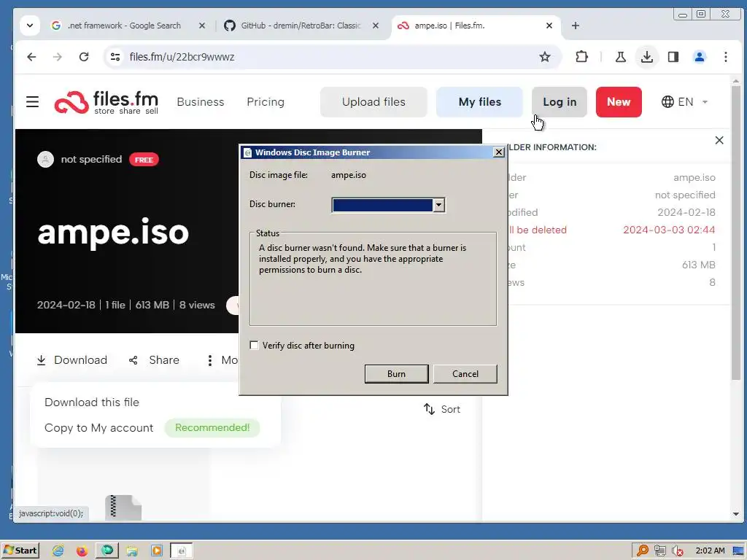This screenshot has height=560, width=747.
Task: Click the Log in button
Action: point(560,102)
